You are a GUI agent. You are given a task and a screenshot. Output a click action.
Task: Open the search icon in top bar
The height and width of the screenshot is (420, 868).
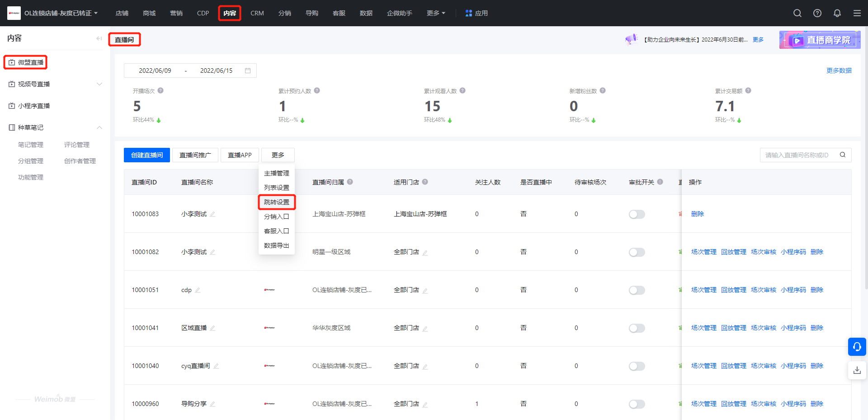click(x=797, y=13)
